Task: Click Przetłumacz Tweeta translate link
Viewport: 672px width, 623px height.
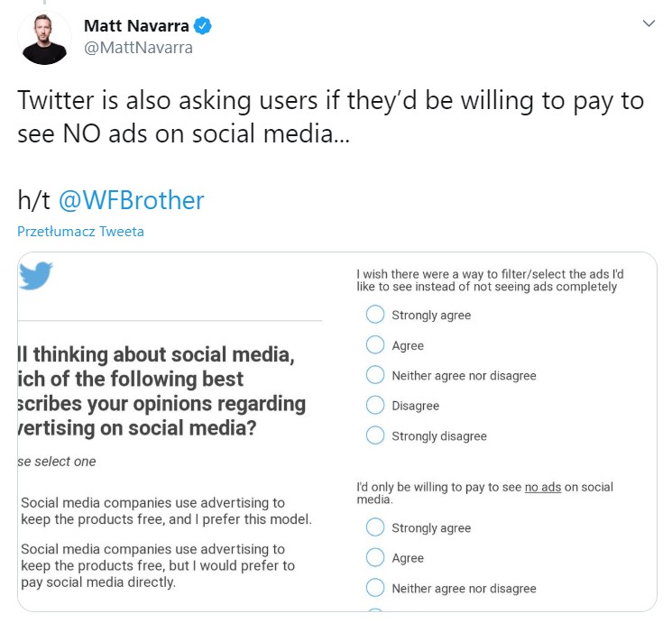Action: (x=80, y=232)
